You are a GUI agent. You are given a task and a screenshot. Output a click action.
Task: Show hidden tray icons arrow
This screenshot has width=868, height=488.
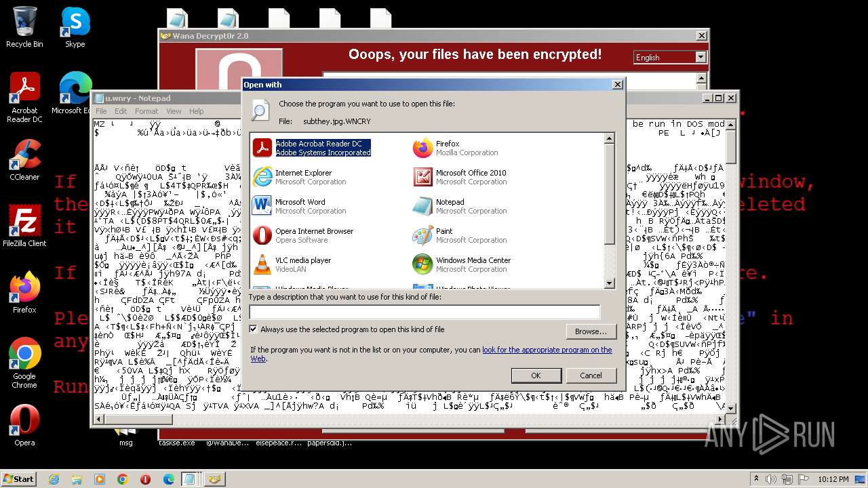point(757,479)
